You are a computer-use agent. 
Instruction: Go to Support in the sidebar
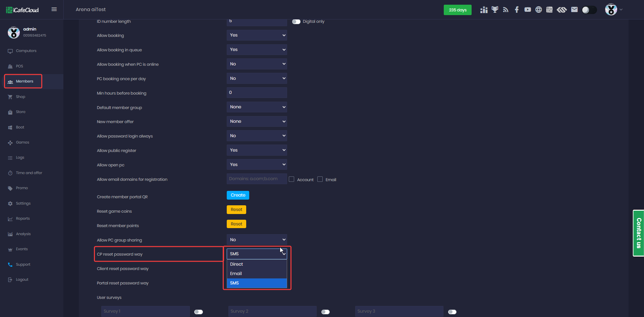[x=23, y=265]
